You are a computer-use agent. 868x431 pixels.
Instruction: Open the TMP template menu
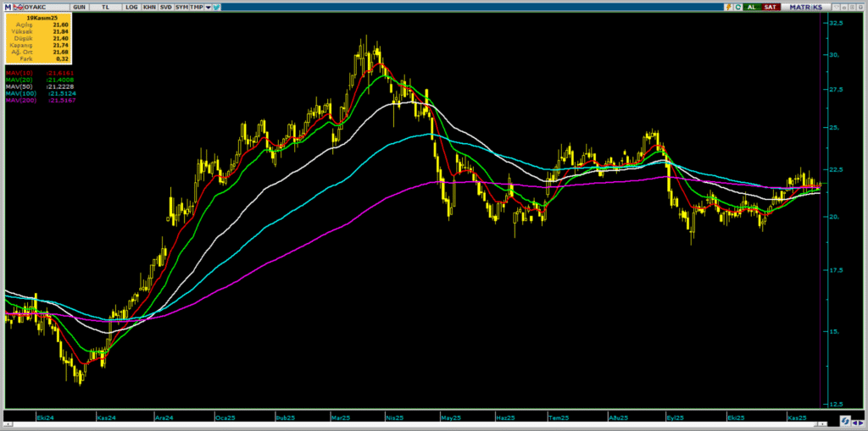(196, 7)
